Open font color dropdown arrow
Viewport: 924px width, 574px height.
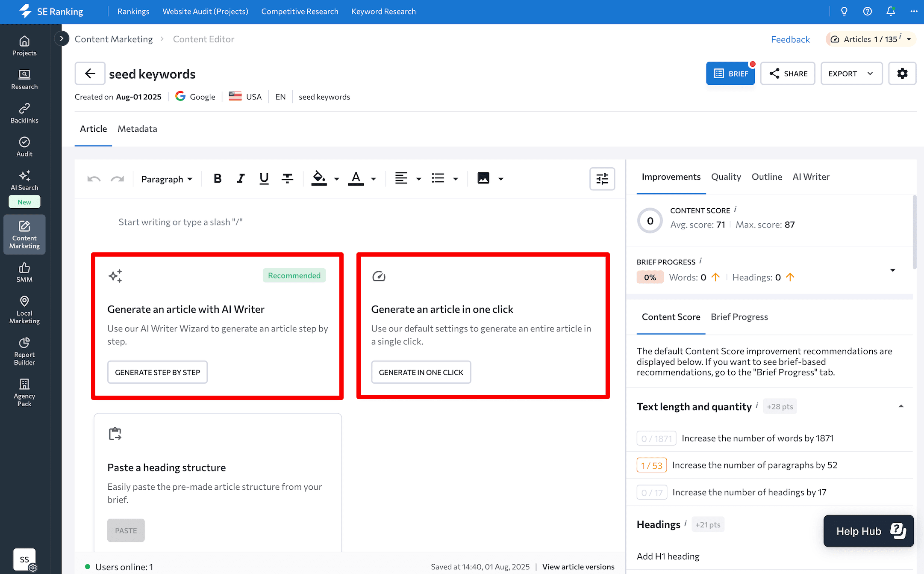click(374, 179)
